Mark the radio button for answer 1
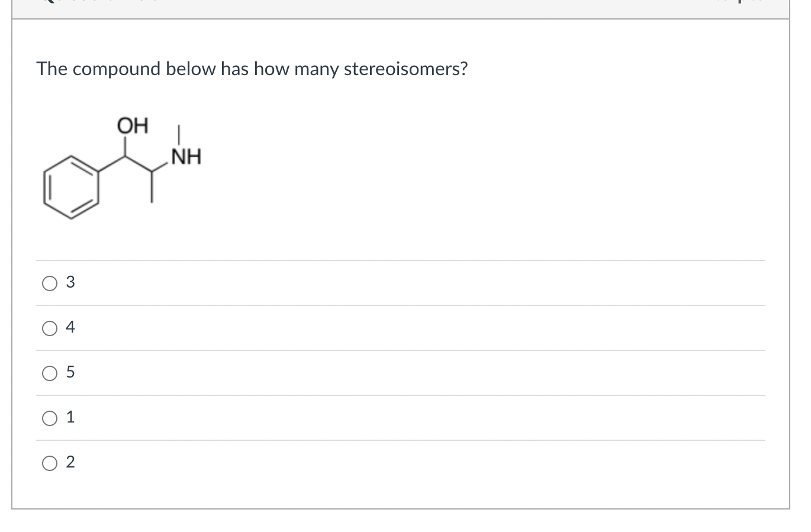Image resolution: width=811 pixels, height=532 pixels. [x=50, y=418]
